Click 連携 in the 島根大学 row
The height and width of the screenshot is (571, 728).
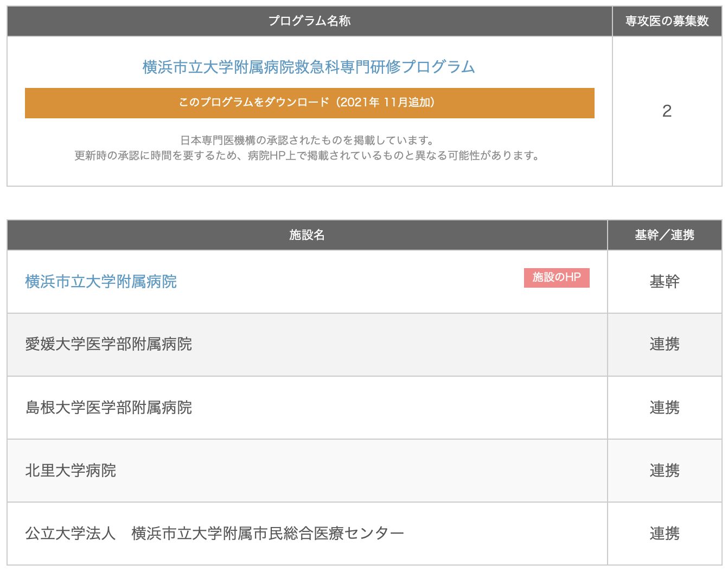coord(665,408)
